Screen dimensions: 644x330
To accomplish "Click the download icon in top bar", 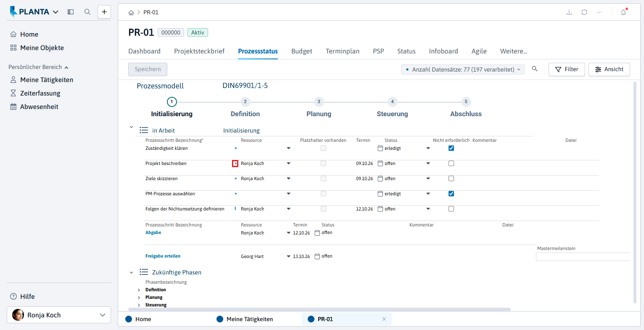I will [569, 12].
